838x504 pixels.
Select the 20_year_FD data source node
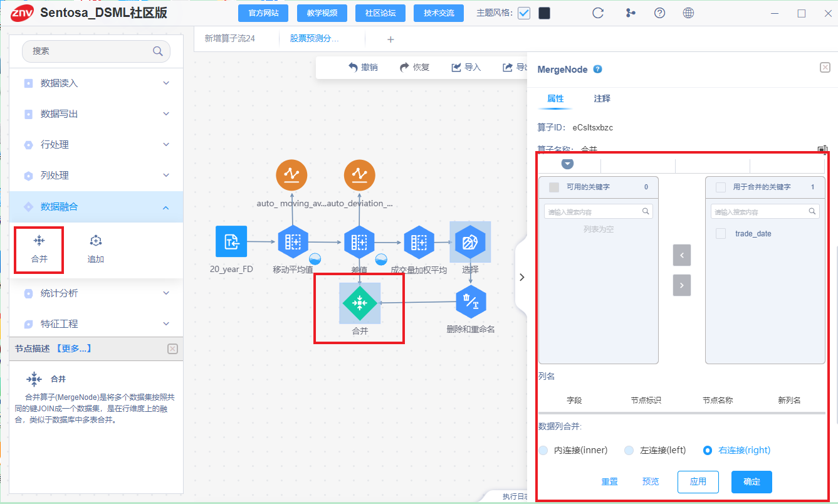click(x=231, y=241)
